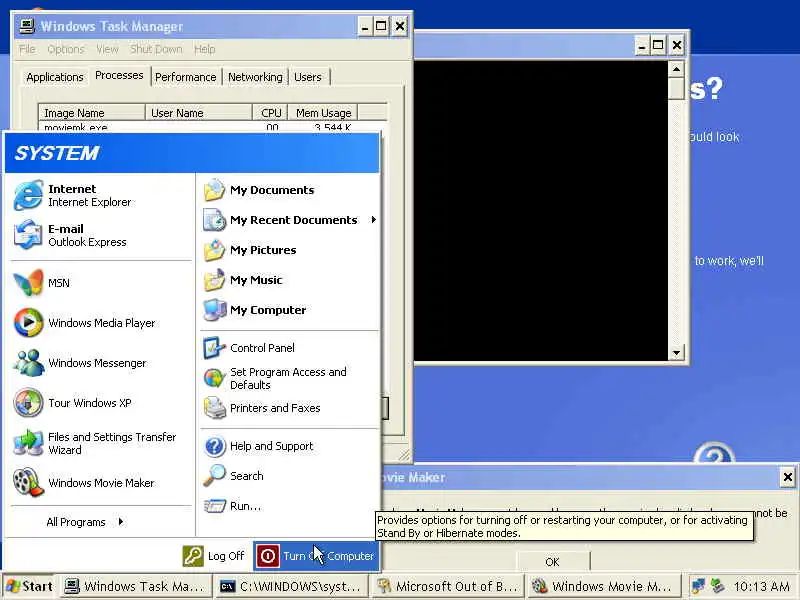Sort by Mem Usage column header
The height and width of the screenshot is (600, 800).
323,113
